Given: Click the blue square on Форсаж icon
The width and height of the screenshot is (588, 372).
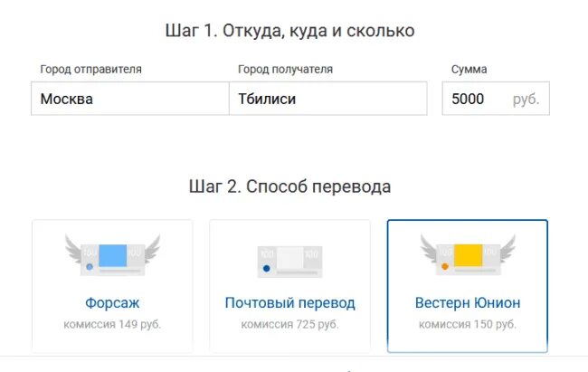Looking at the screenshot, I should 112,255.
